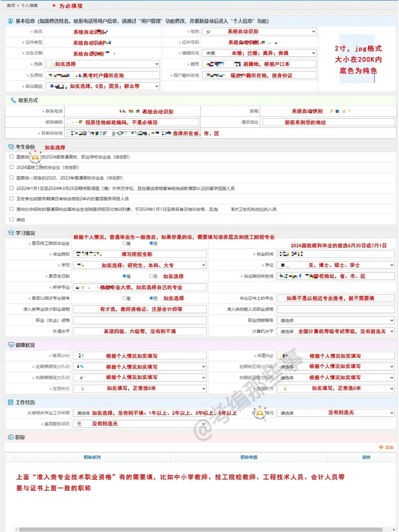Open the 右耳听力 dropdown

336,388
